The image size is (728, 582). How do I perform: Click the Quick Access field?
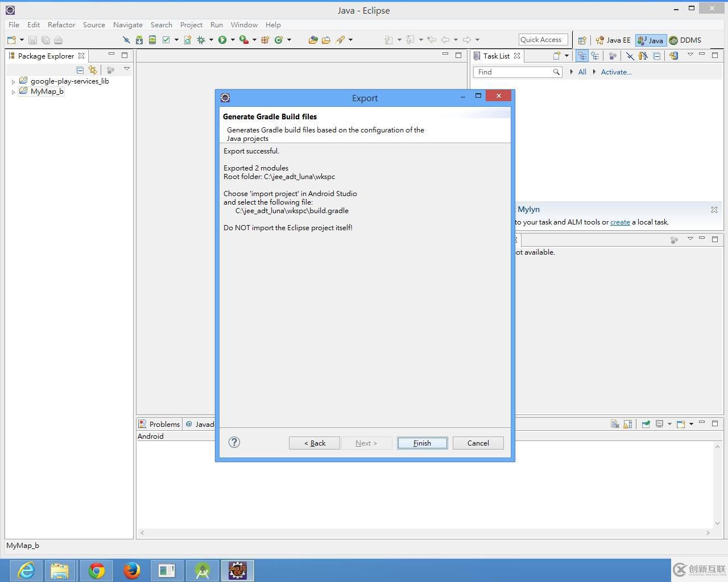pyautogui.click(x=543, y=40)
